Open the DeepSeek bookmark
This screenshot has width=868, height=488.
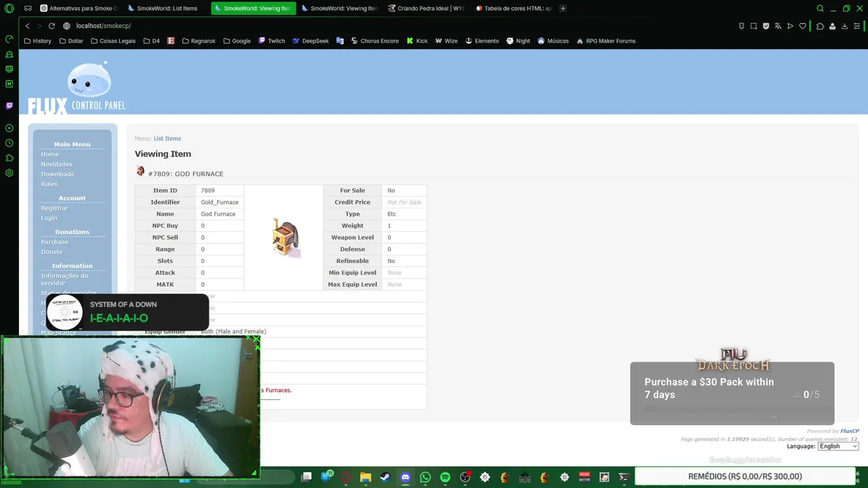pyautogui.click(x=311, y=41)
